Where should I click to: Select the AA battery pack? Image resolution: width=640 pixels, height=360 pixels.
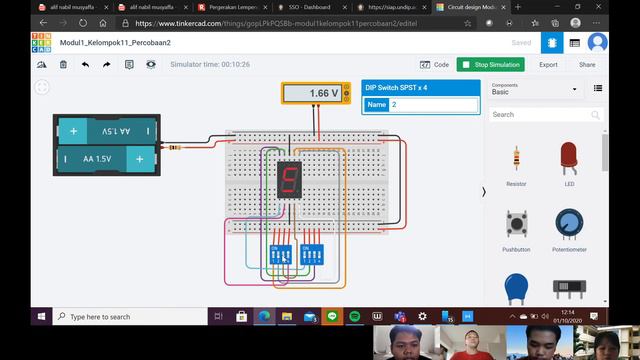[107, 145]
